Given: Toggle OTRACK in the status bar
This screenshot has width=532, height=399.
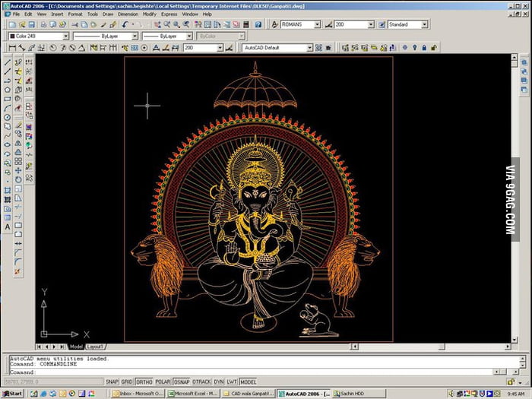Looking at the screenshot, I should point(201,382).
